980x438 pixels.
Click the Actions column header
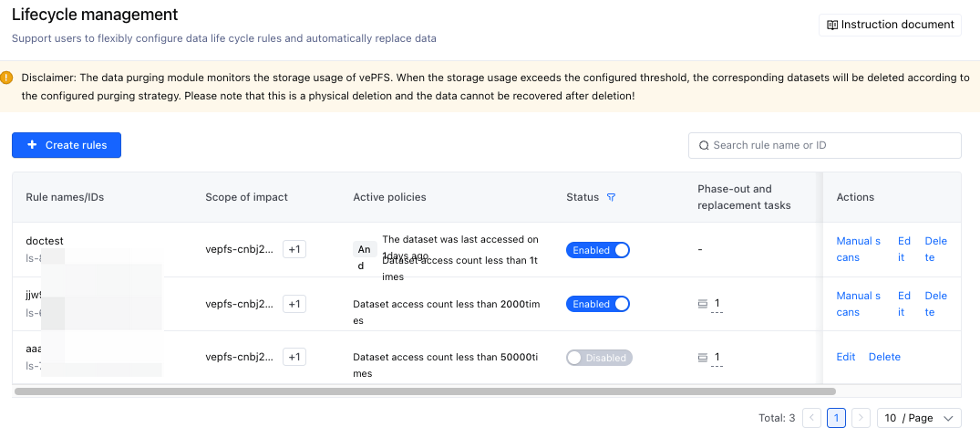coord(855,197)
